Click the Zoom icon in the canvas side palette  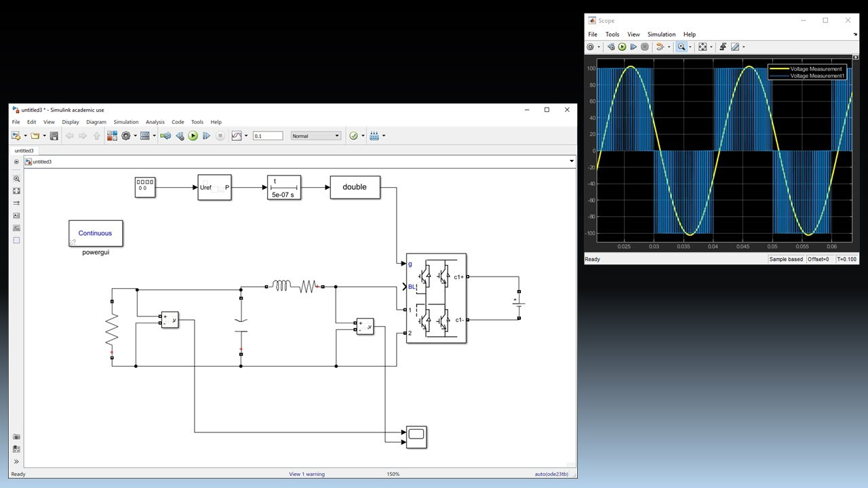pos(17,179)
